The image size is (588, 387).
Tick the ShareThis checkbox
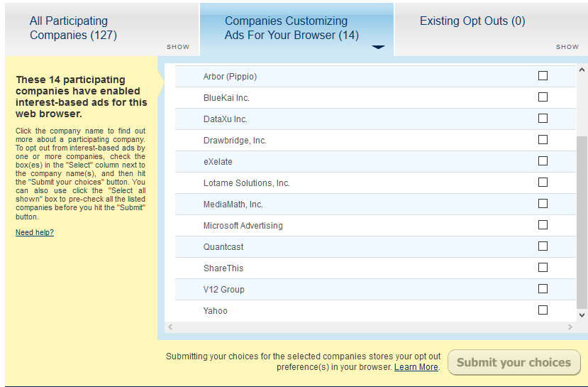543,268
